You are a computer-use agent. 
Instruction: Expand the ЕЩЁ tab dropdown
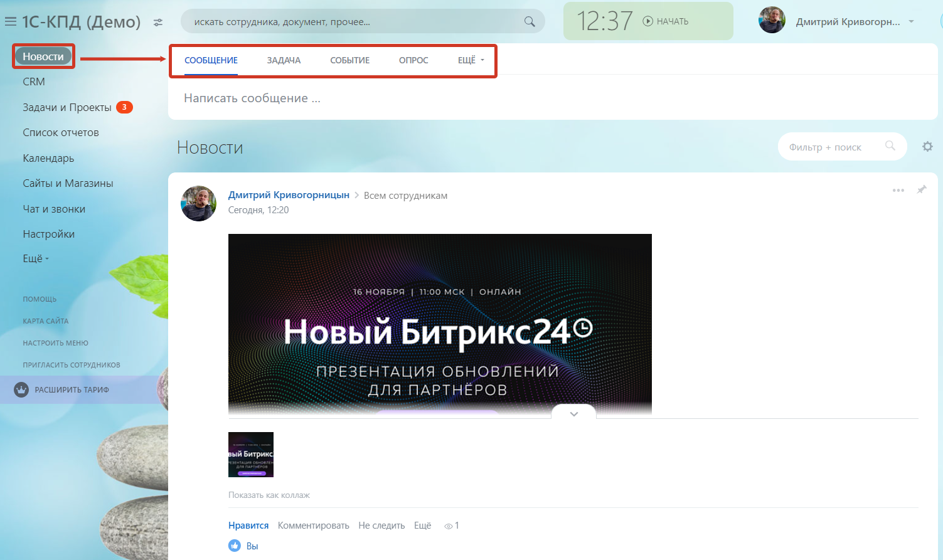[471, 60]
